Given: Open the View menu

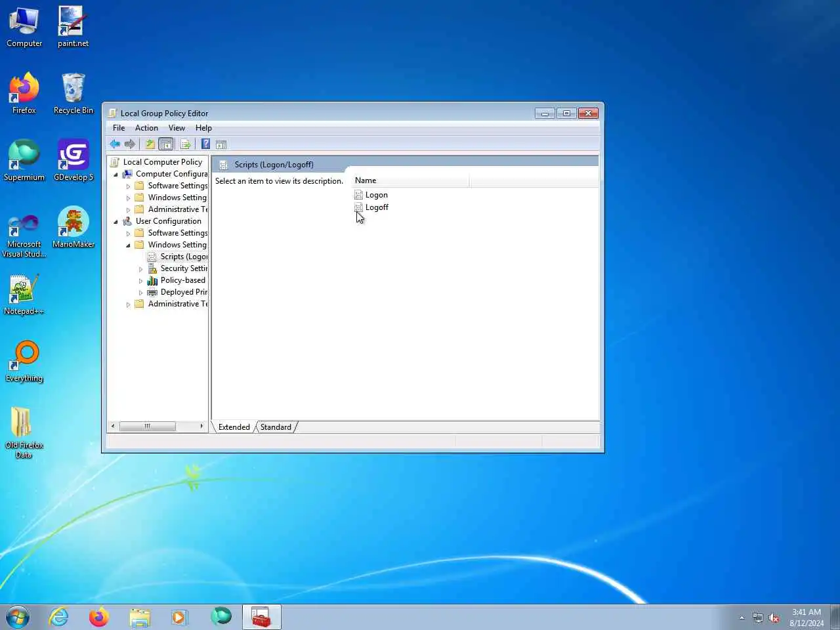Looking at the screenshot, I should pos(177,128).
